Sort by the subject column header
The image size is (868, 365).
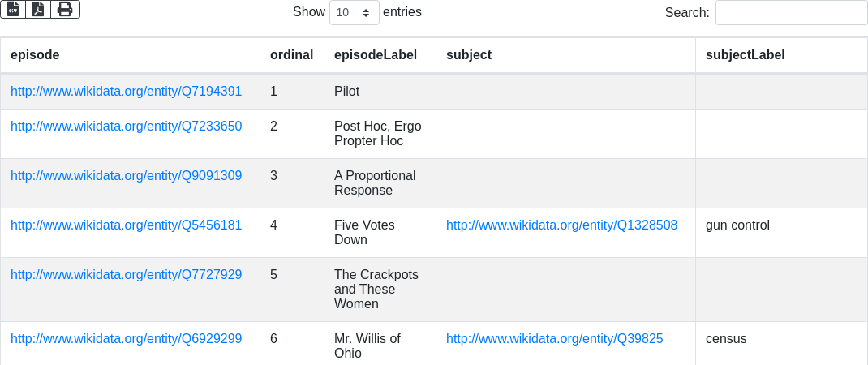point(469,55)
